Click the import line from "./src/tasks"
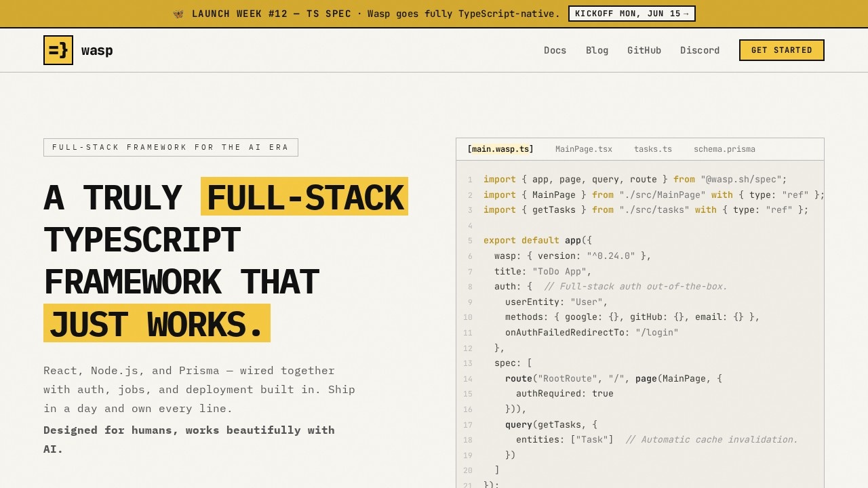The height and width of the screenshot is (488, 868). (646, 210)
